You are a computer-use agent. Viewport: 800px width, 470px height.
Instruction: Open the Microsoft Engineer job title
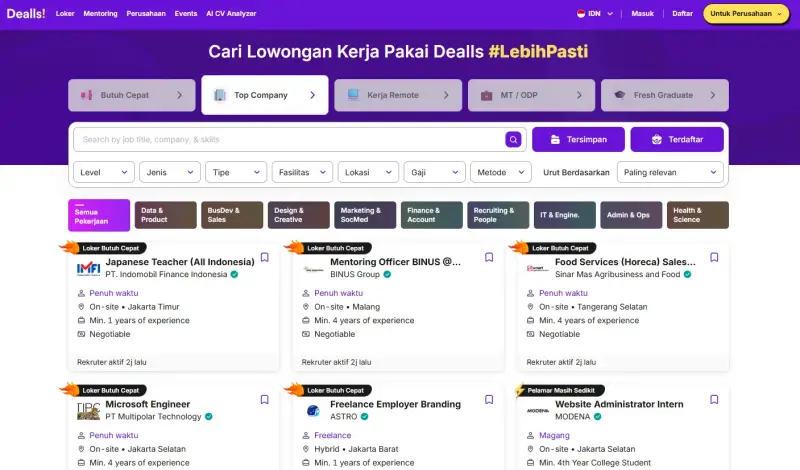click(x=147, y=404)
